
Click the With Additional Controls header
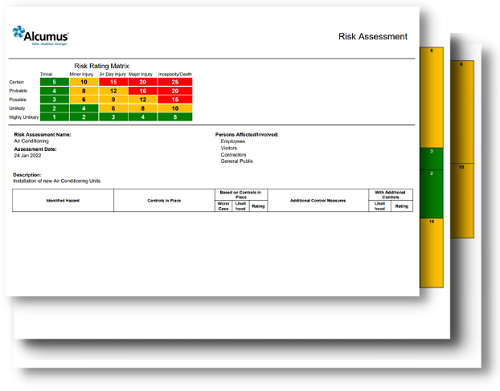pyautogui.click(x=390, y=195)
